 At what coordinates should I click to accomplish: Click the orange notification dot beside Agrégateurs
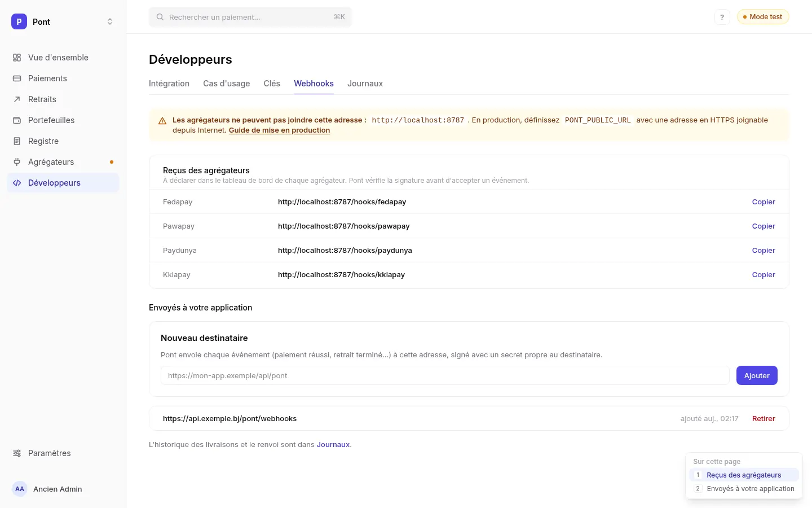pyautogui.click(x=112, y=162)
